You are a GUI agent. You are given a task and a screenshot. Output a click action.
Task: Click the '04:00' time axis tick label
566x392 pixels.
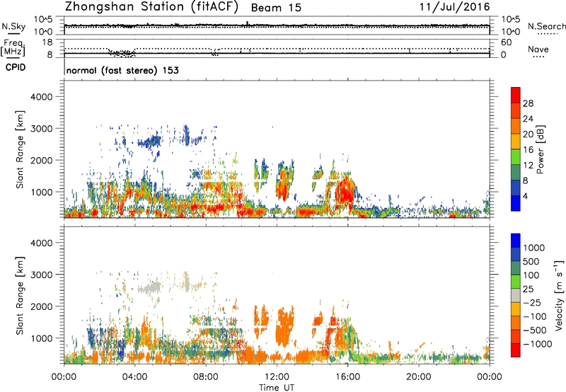click(134, 377)
